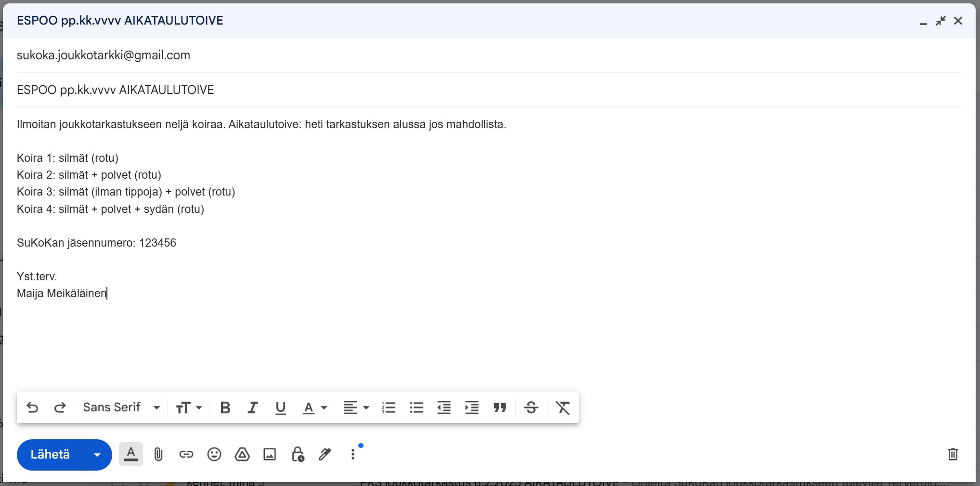Screen dimensions: 980x486
Task: Open the emoji picker
Action: pyautogui.click(x=214, y=454)
